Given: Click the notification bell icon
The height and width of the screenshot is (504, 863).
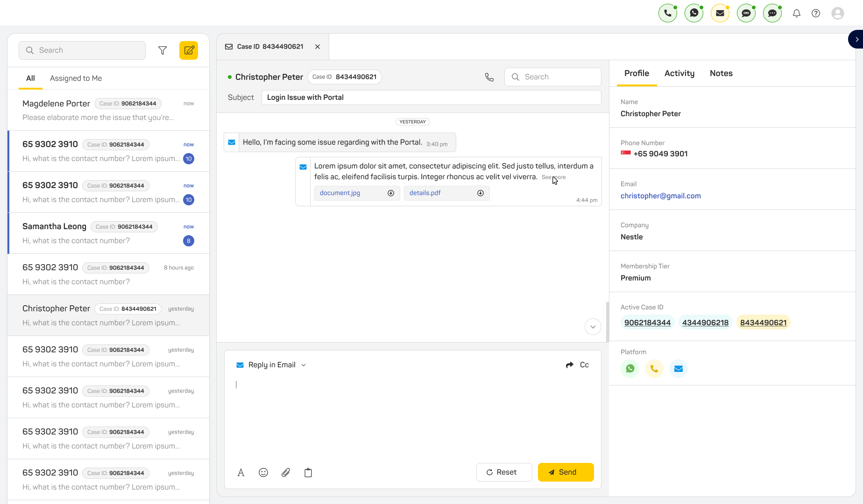Looking at the screenshot, I should (x=797, y=14).
